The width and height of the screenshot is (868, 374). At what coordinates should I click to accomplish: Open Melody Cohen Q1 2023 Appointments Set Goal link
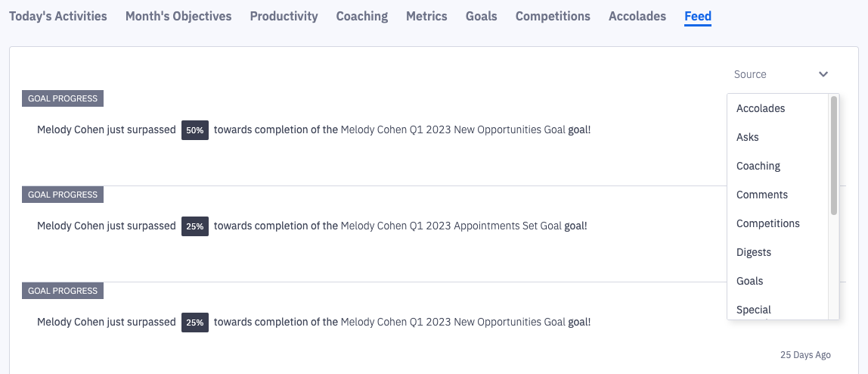click(x=451, y=226)
